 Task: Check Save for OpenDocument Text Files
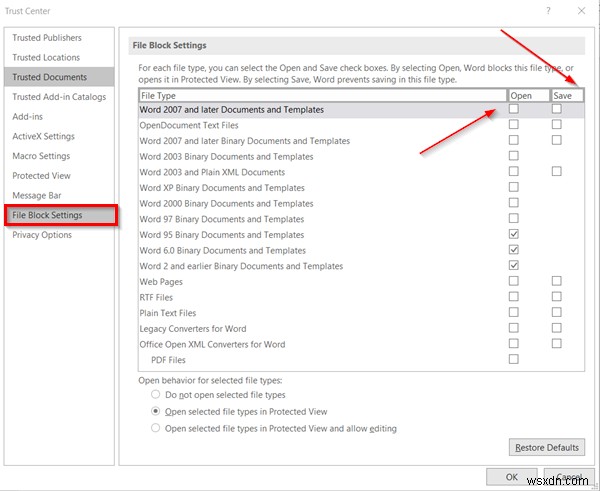click(556, 124)
